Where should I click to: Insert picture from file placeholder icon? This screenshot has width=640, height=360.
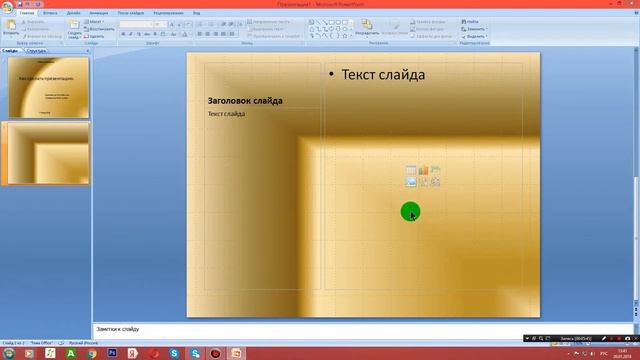coord(411,182)
